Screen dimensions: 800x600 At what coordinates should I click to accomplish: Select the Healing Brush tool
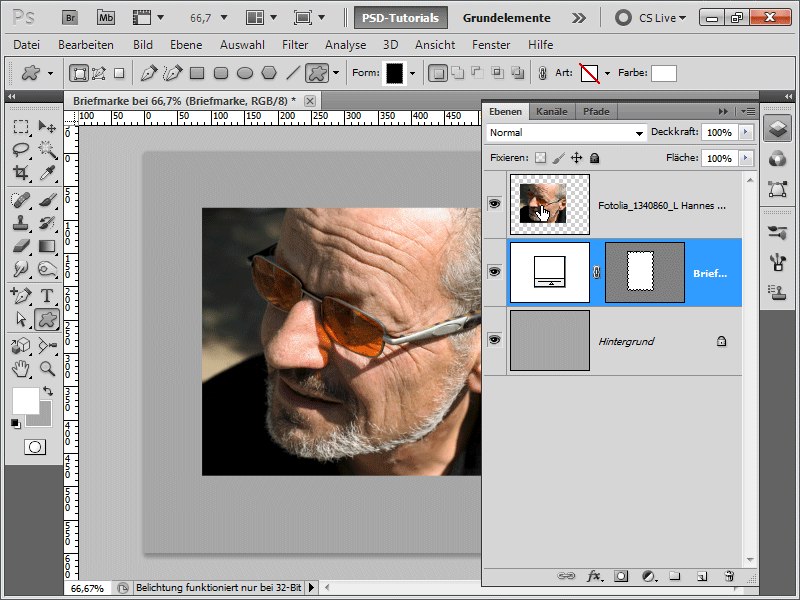coord(21,200)
